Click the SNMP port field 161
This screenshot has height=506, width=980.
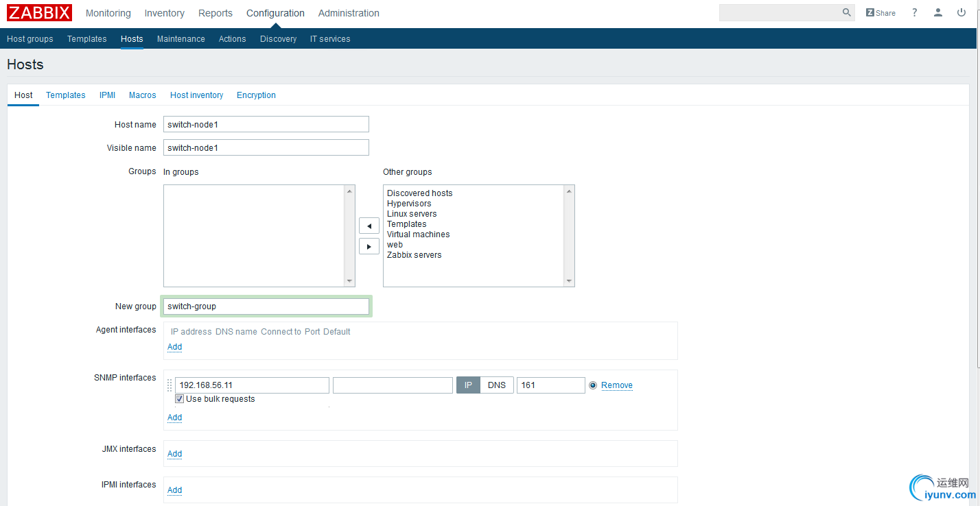(x=551, y=385)
